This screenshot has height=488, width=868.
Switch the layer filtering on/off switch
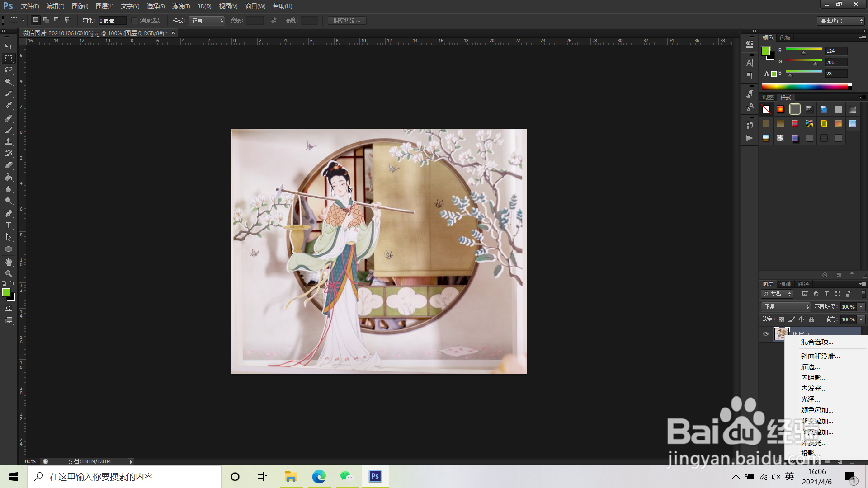coord(863,294)
